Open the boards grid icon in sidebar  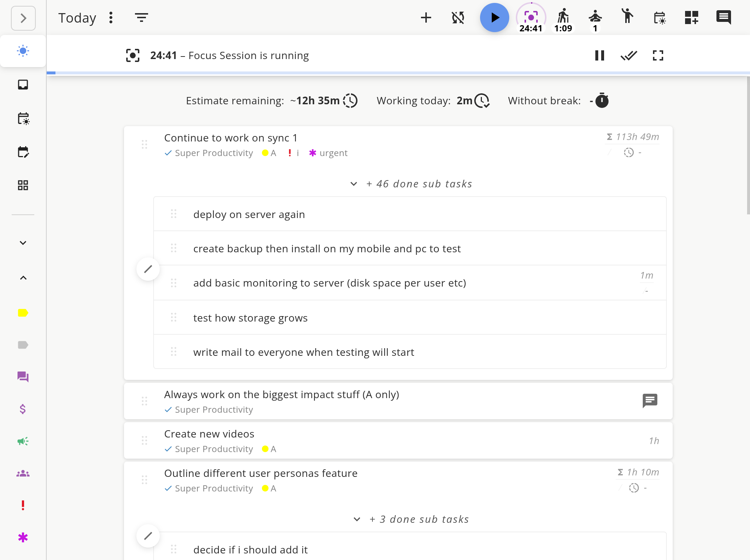click(x=23, y=185)
